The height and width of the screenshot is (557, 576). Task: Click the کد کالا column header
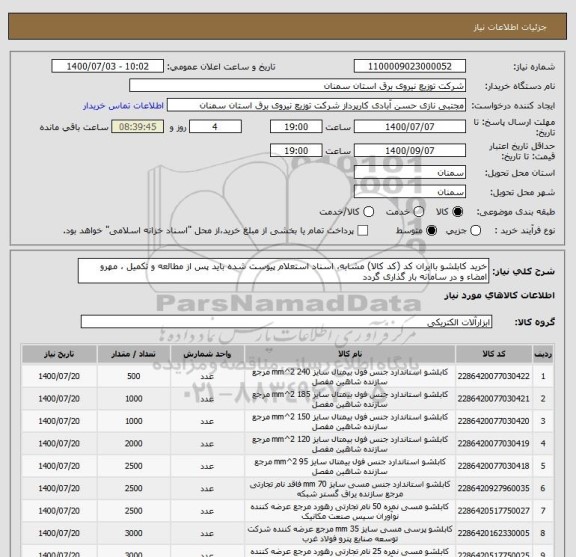coord(494,354)
